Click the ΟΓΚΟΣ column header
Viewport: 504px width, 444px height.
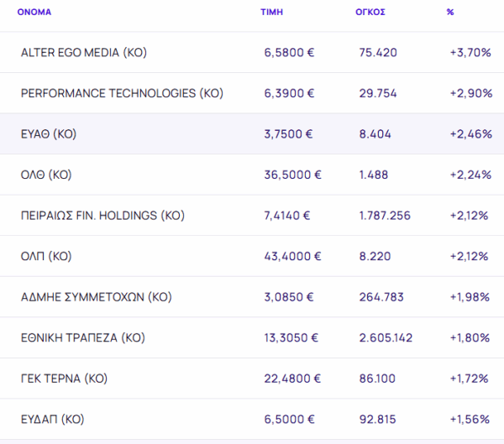click(370, 12)
